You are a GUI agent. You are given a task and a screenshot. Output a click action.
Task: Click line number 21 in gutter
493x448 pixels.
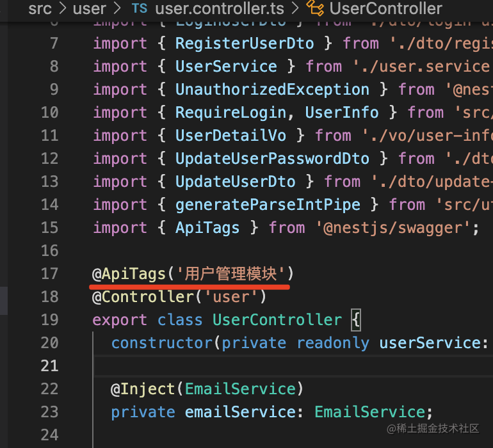[50, 365]
